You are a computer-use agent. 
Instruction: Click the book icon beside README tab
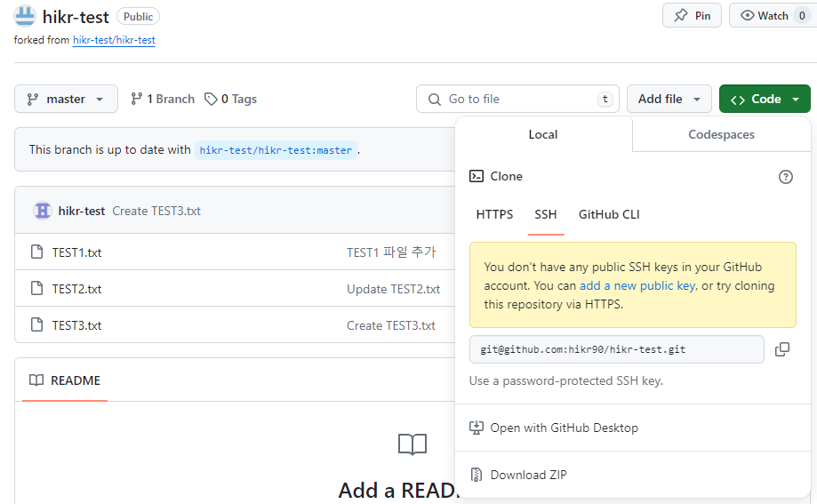pos(36,380)
